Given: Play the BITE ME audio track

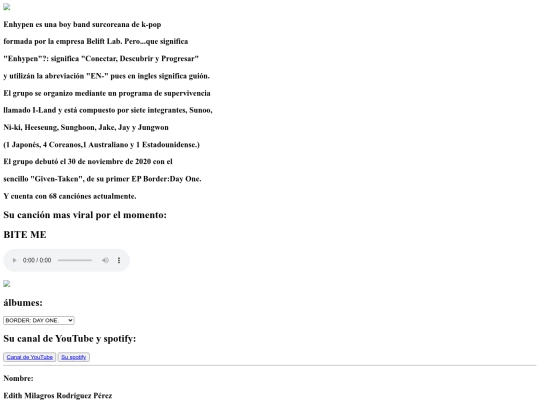Looking at the screenshot, I should click(14, 260).
